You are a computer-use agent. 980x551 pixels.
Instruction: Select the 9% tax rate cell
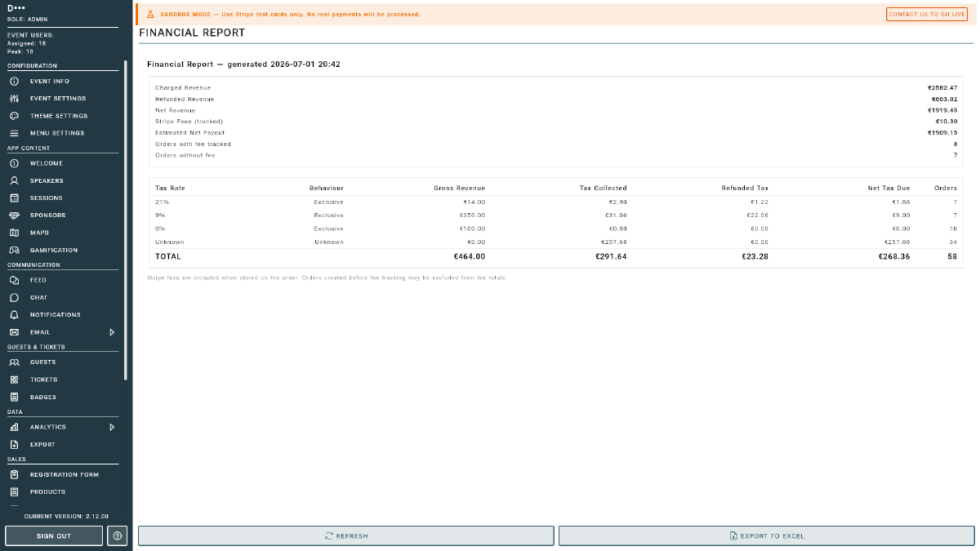click(x=159, y=216)
